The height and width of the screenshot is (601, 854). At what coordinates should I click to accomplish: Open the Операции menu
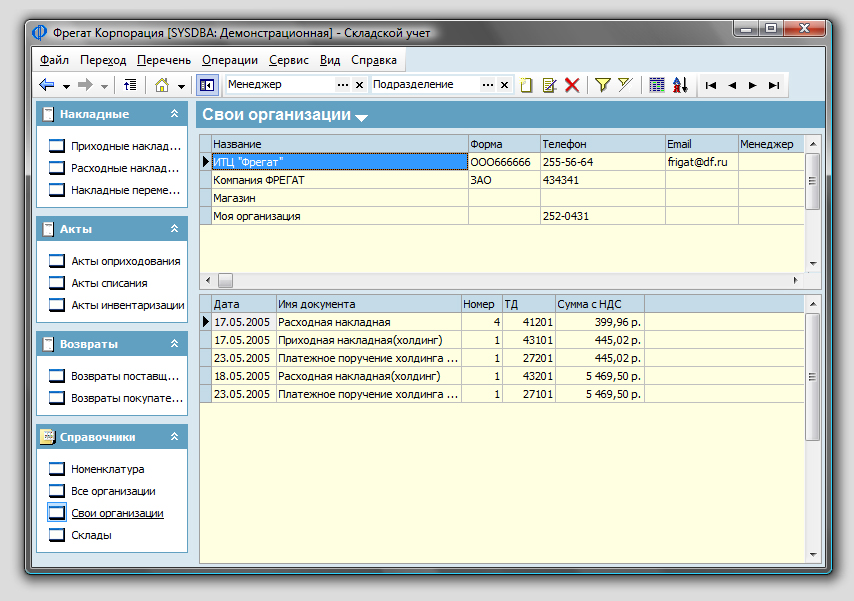[229, 60]
